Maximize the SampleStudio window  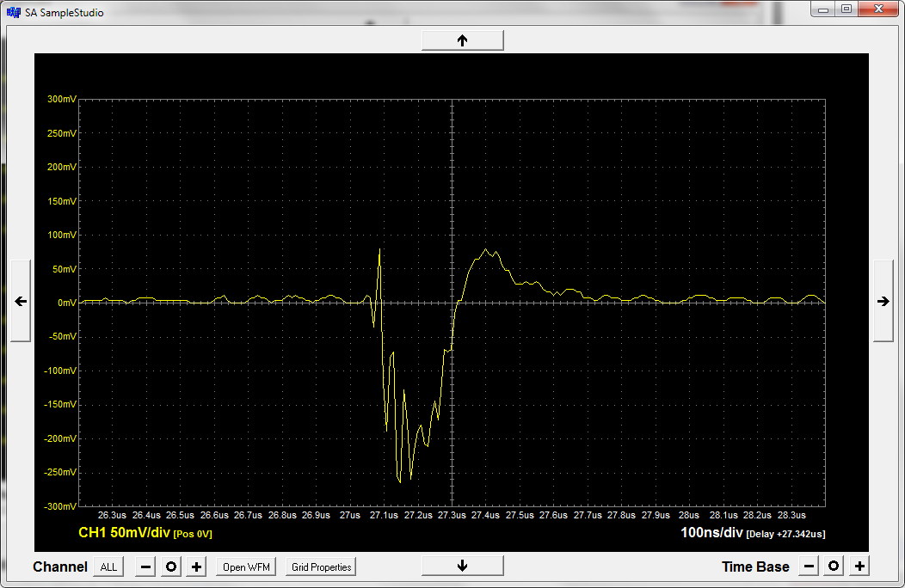click(x=847, y=9)
